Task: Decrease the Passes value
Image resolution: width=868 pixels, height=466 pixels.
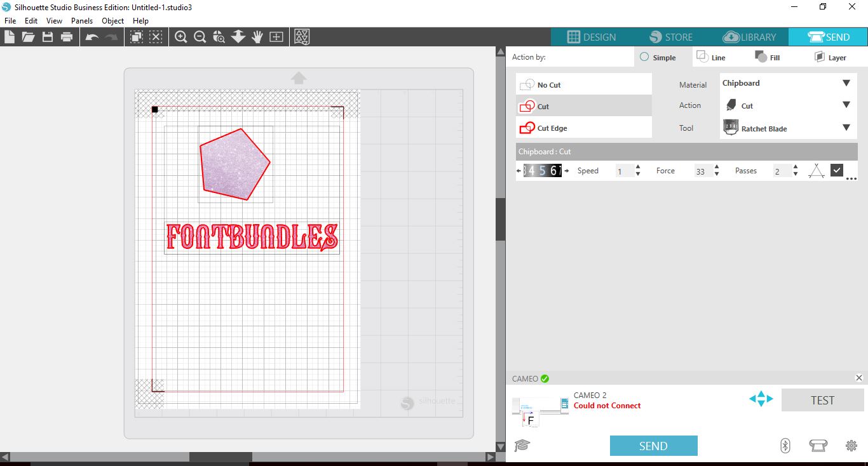Action: (x=795, y=174)
